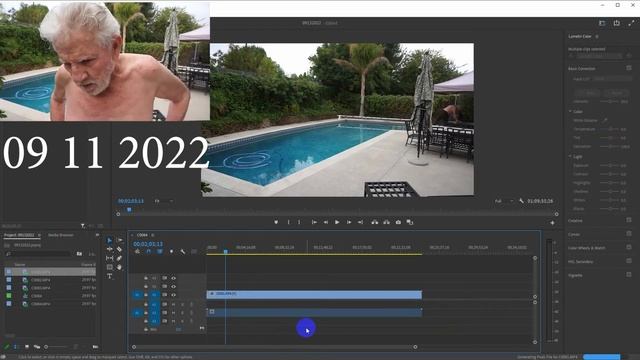Switch Project panel to List View

[x=16, y=347]
